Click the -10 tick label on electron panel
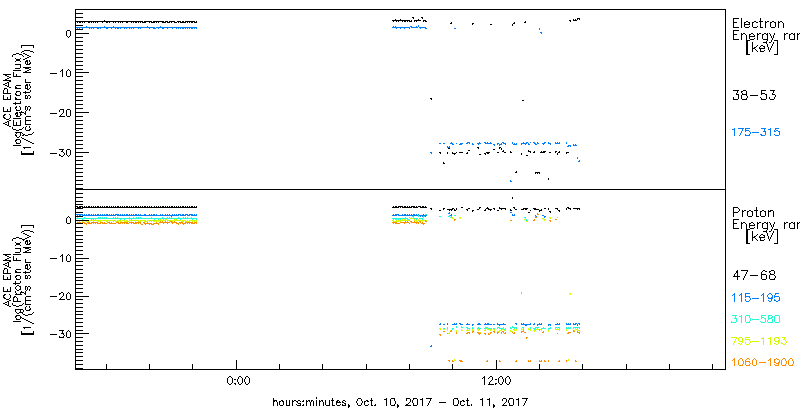 (x=60, y=73)
